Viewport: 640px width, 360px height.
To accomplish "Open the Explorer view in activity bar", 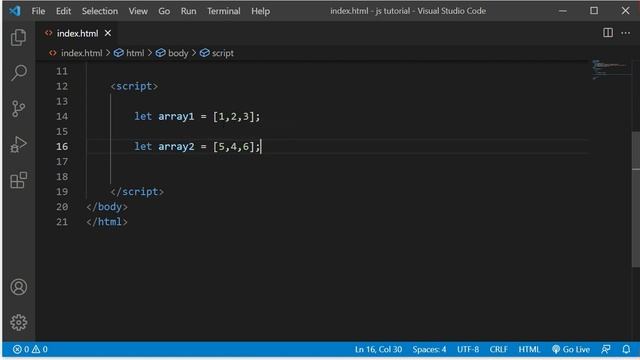I will pos(18,37).
